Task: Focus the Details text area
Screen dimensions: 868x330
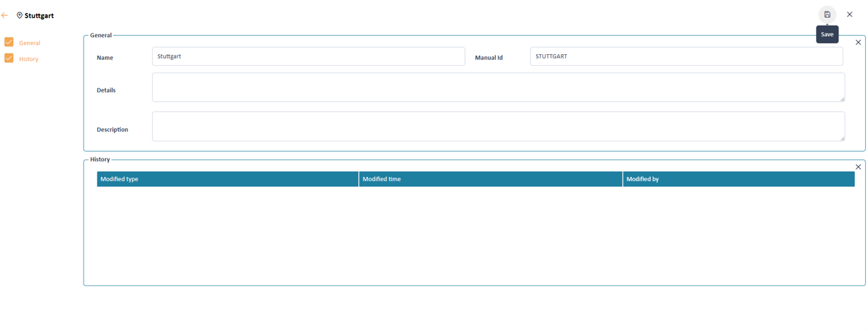Action: [498, 87]
